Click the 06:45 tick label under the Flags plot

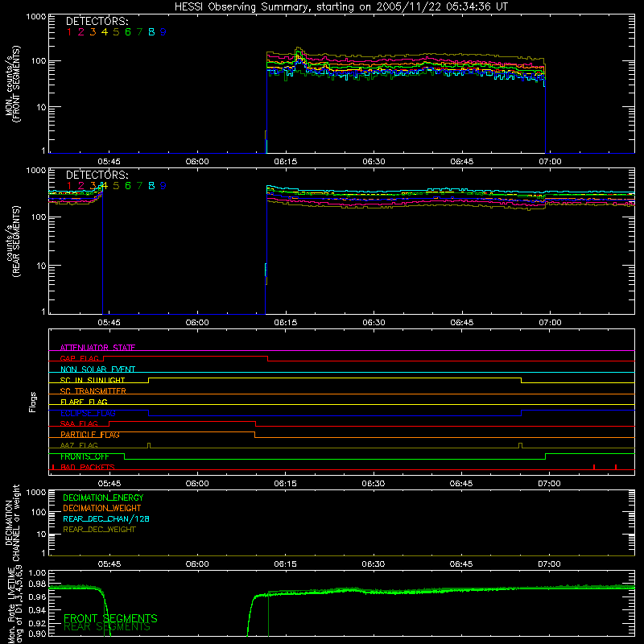point(461,484)
